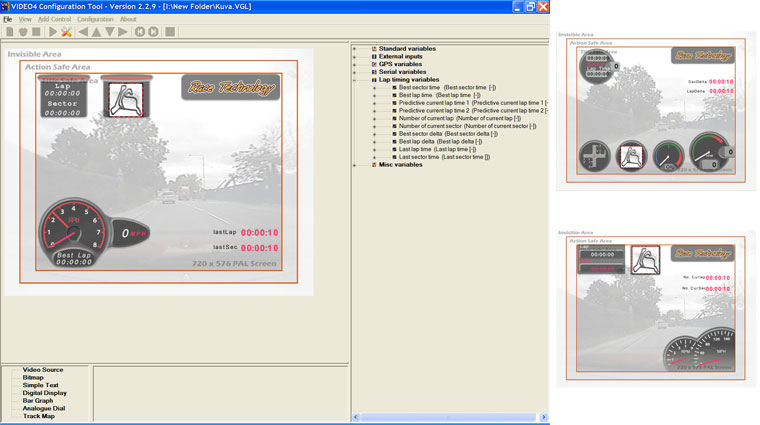This screenshot has width=760, height=425.
Task: Click the play arrow toolbar icon
Action: coord(53,32)
